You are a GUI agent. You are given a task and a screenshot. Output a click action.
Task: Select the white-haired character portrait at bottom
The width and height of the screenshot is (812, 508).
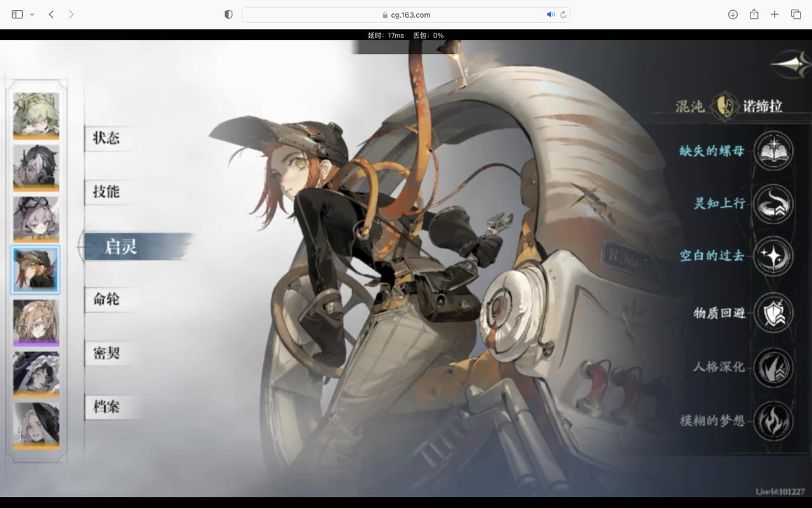(36, 426)
